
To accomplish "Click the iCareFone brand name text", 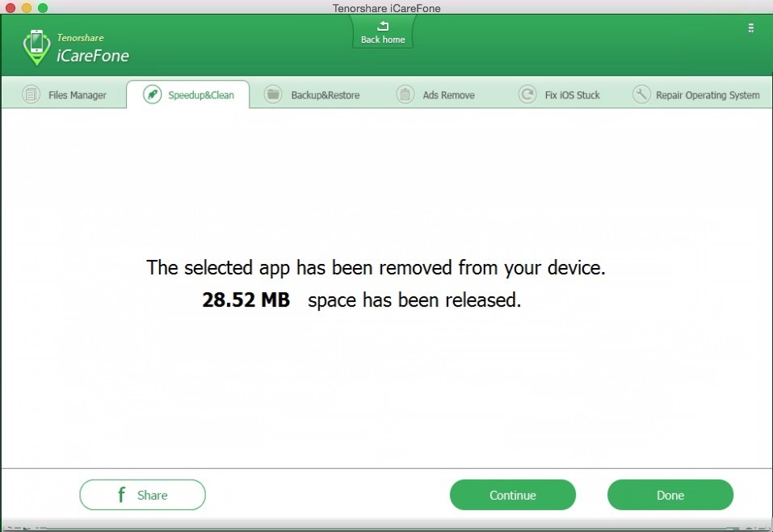I will [x=93, y=56].
